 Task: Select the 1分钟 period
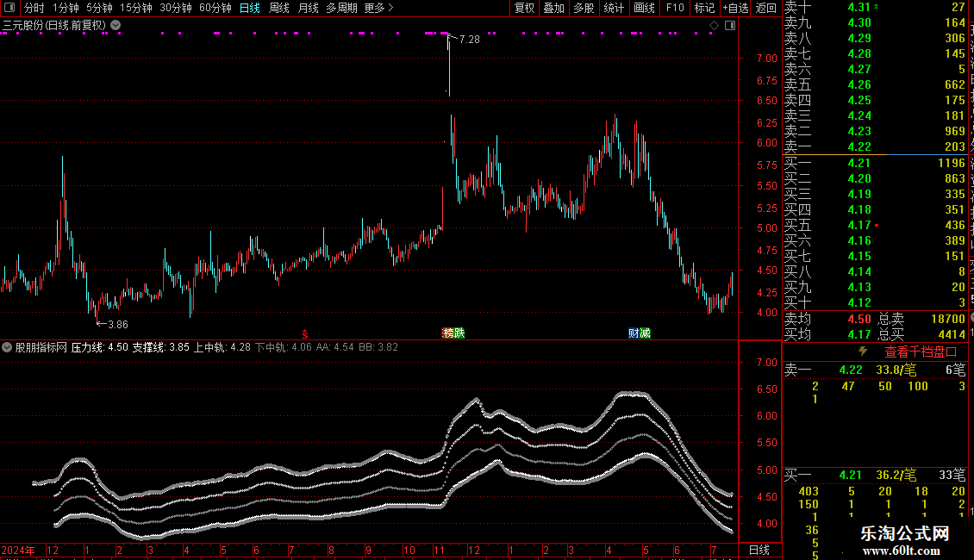point(66,8)
